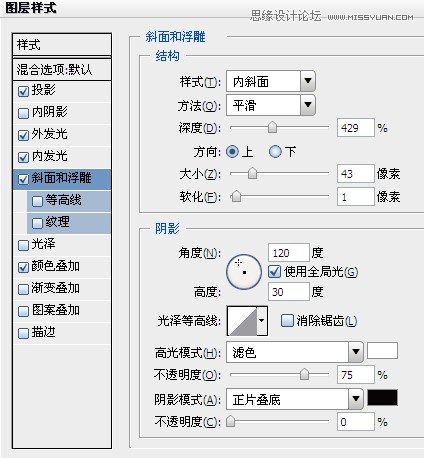Enable the 光泽 satin checkbox
Viewport: 424px width, 458px height.
click(23, 246)
